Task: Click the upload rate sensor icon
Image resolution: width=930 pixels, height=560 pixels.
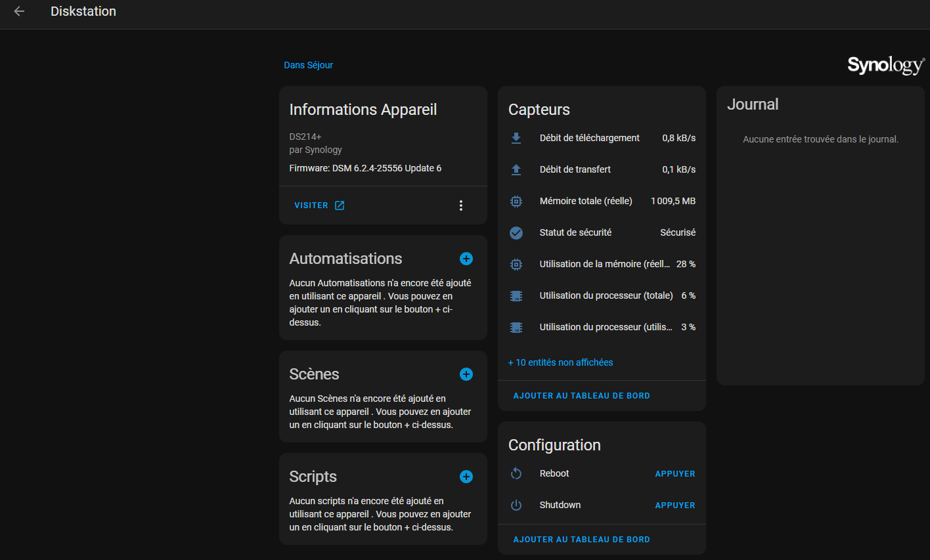Action: 516,169
